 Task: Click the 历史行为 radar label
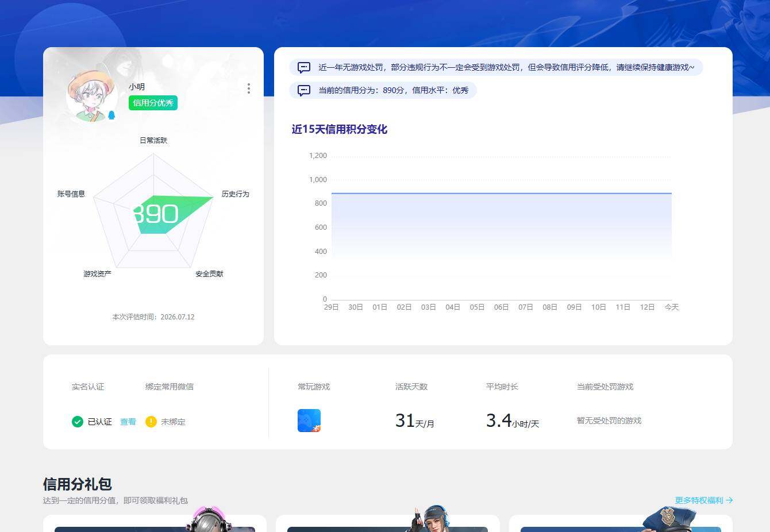(236, 194)
